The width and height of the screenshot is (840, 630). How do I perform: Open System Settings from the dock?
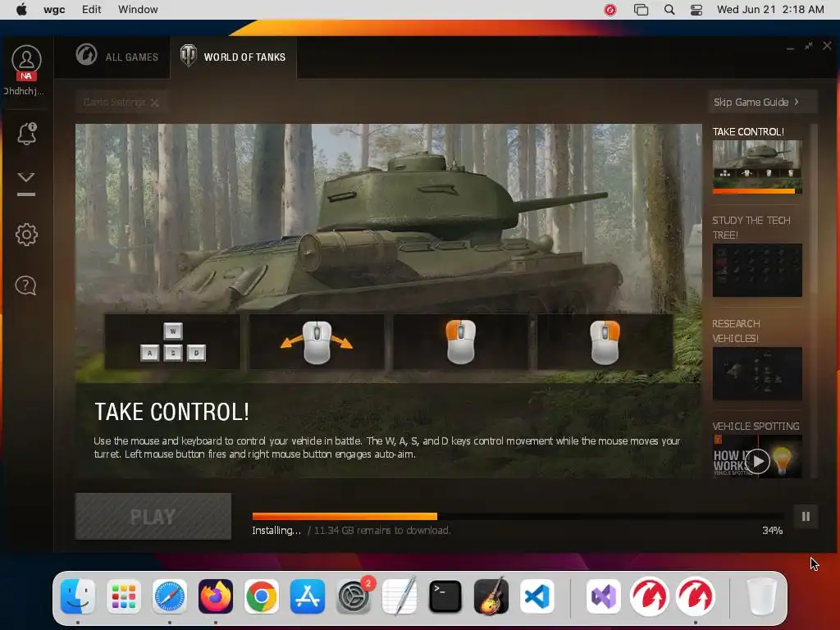point(354,596)
